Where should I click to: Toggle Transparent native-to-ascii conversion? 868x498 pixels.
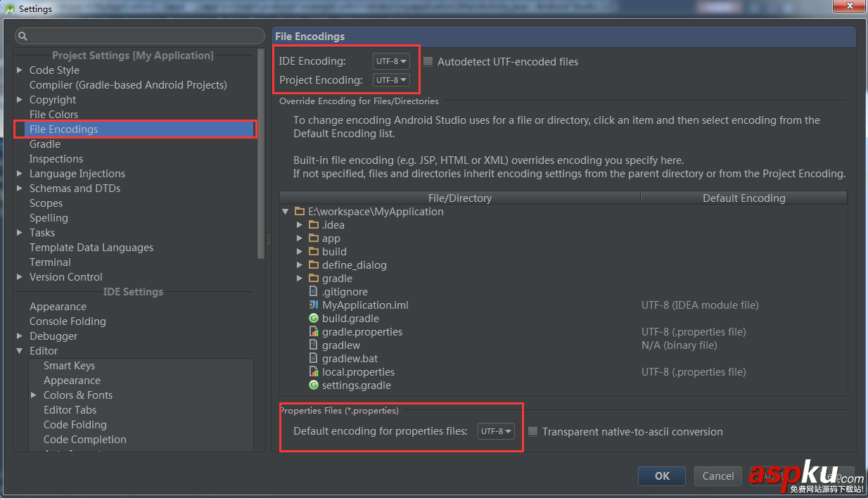pyautogui.click(x=532, y=431)
